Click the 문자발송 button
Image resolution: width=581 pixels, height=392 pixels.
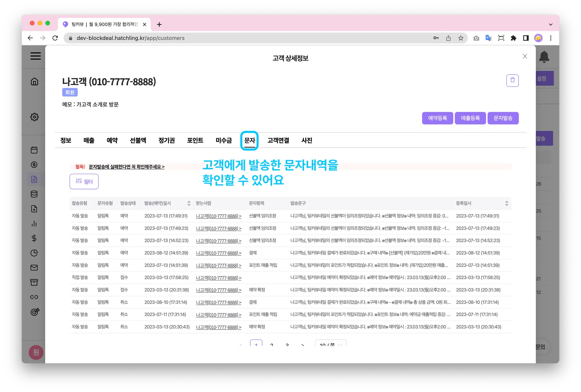(503, 118)
